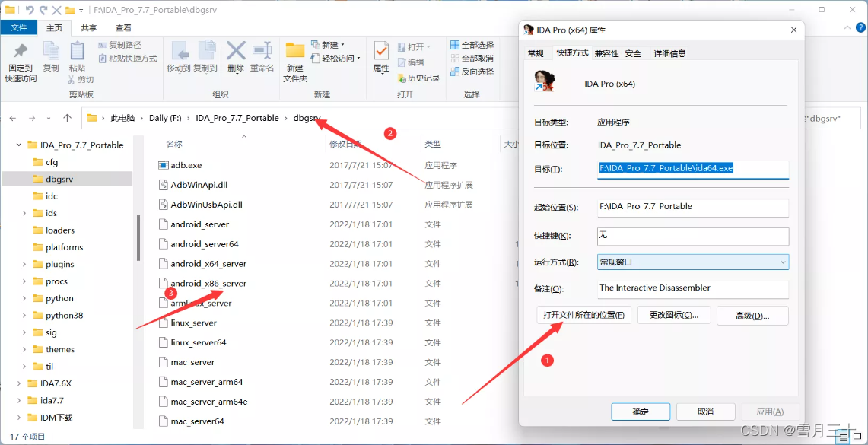Click the Up one level arrow
Viewport: 868px width, 445px height.
click(68, 118)
